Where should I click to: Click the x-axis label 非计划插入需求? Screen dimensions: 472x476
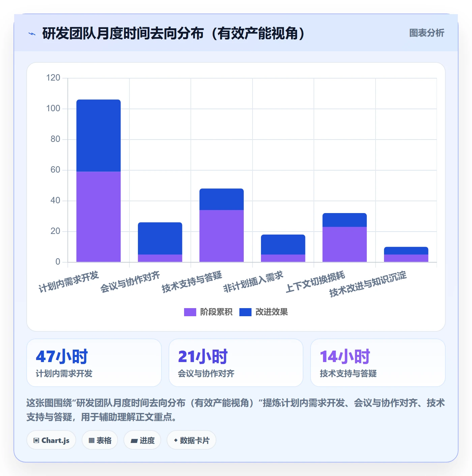click(253, 281)
